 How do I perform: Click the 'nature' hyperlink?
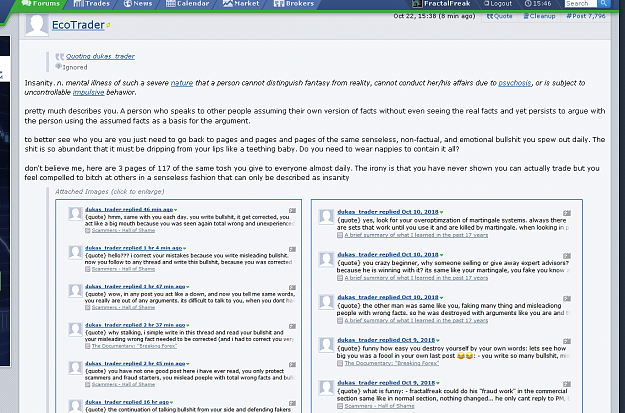tap(182, 83)
